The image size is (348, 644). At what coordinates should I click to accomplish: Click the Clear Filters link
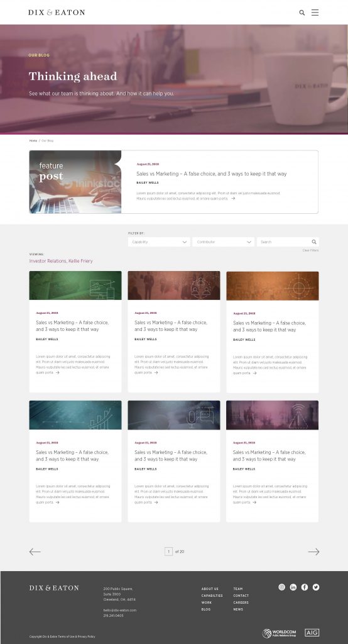310,250
